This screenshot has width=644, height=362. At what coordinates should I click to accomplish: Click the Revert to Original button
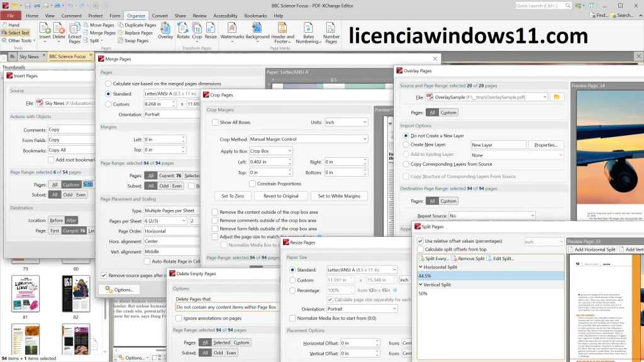pyautogui.click(x=281, y=196)
